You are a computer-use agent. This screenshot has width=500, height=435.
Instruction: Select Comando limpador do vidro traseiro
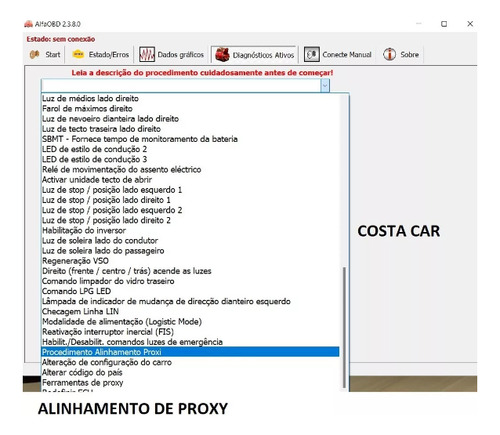(190, 281)
